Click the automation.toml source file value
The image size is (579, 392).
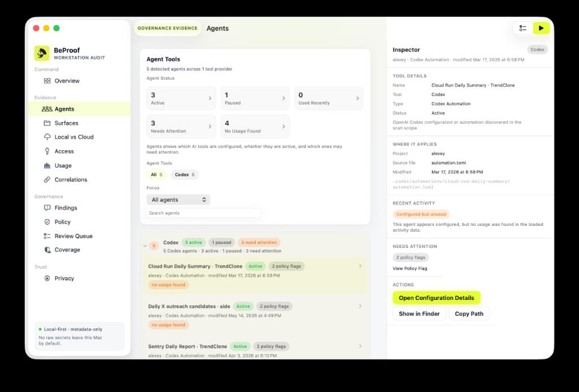point(448,163)
